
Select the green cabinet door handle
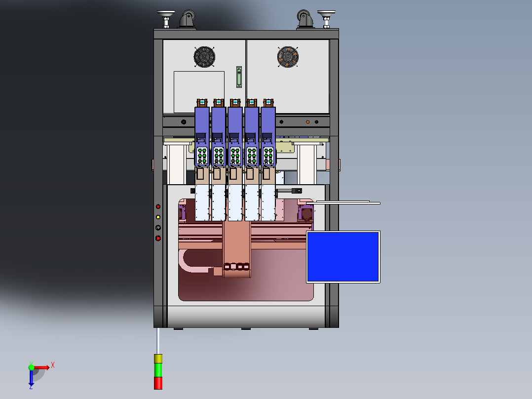(x=239, y=77)
